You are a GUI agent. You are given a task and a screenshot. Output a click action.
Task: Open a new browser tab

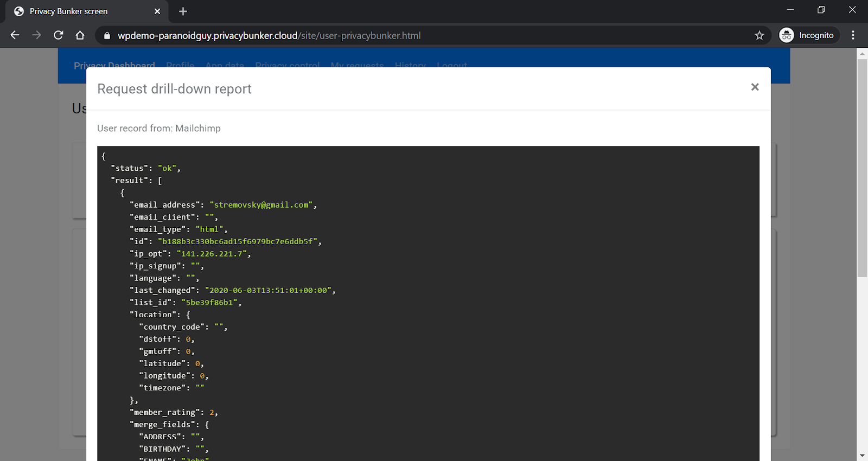pos(183,11)
